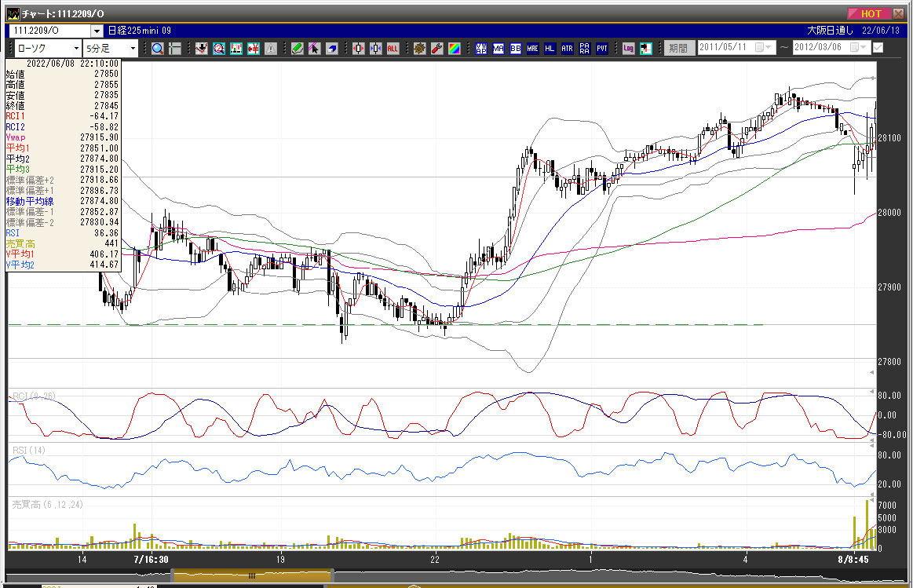
Task: Click the RSI 36.36 value in data panel
Action: click(106, 233)
